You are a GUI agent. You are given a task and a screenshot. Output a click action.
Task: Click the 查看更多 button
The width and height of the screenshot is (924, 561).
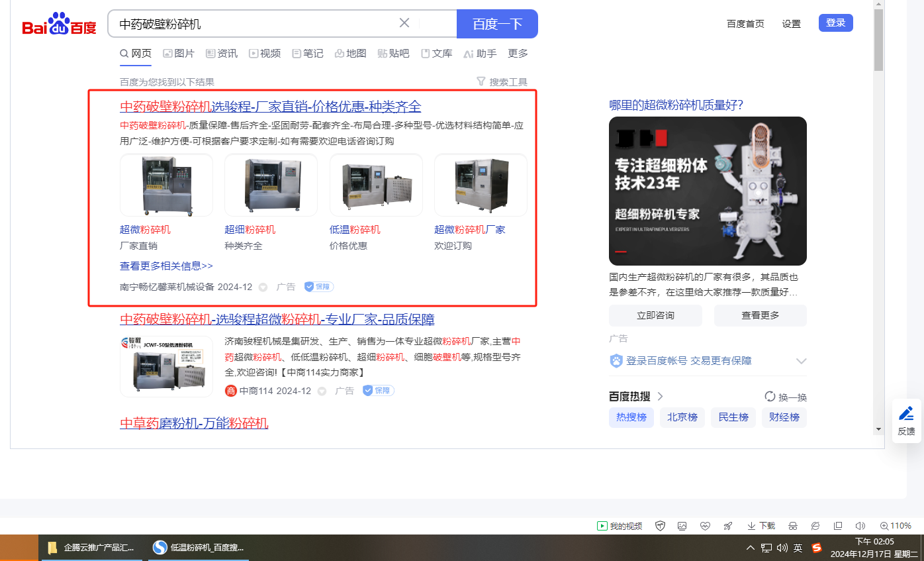[x=761, y=315]
